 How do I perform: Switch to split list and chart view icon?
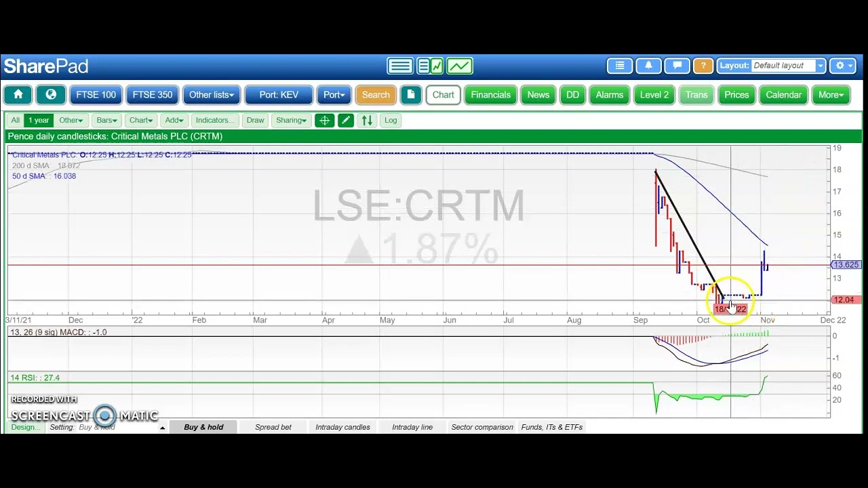430,66
